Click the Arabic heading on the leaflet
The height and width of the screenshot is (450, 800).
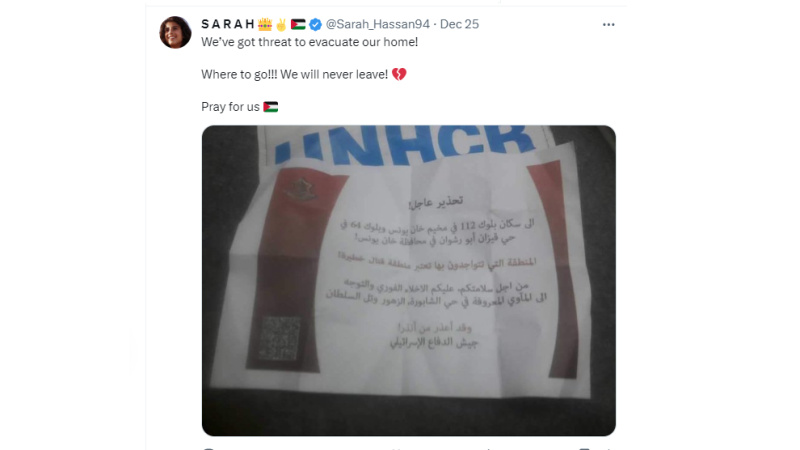pos(436,202)
